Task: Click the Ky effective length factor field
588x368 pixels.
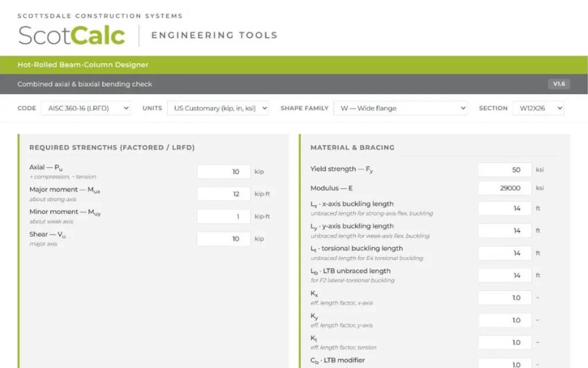Action: 505,320
